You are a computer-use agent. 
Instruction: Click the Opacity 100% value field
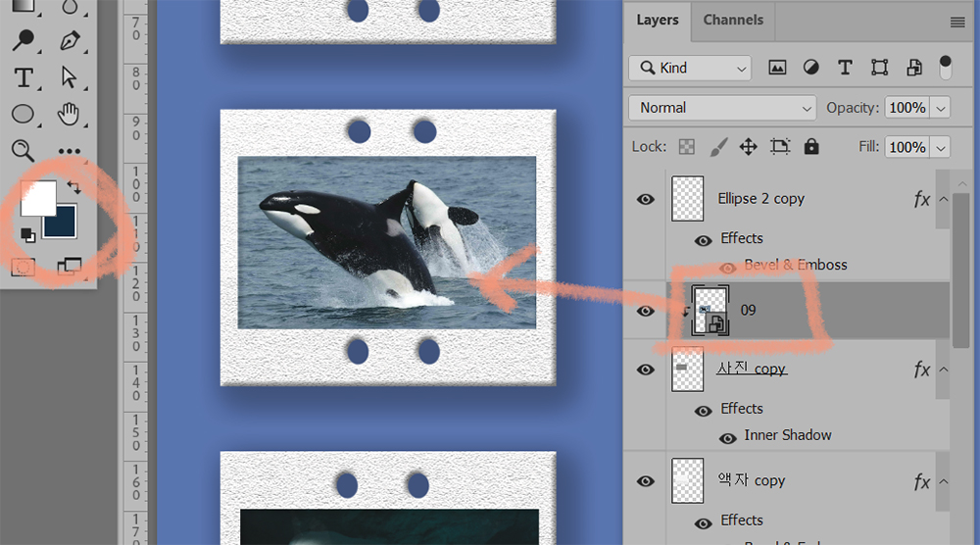[x=907, y=108]
